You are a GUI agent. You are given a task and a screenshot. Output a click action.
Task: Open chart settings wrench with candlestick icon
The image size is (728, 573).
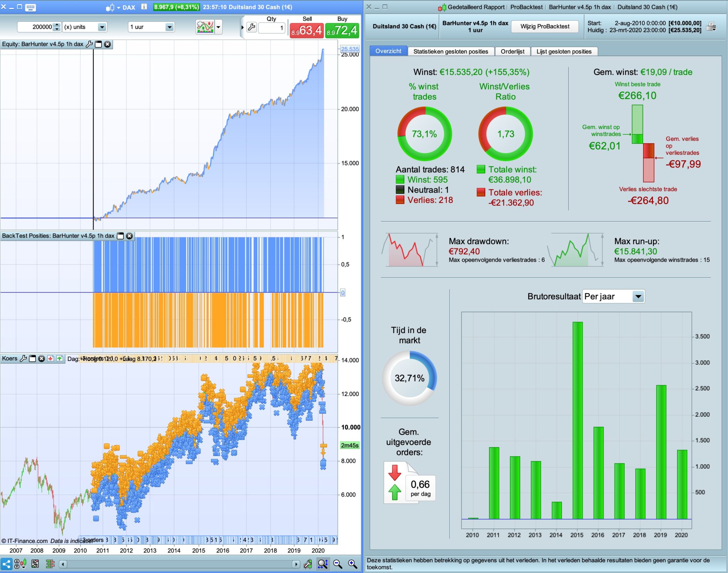point(308,564)
